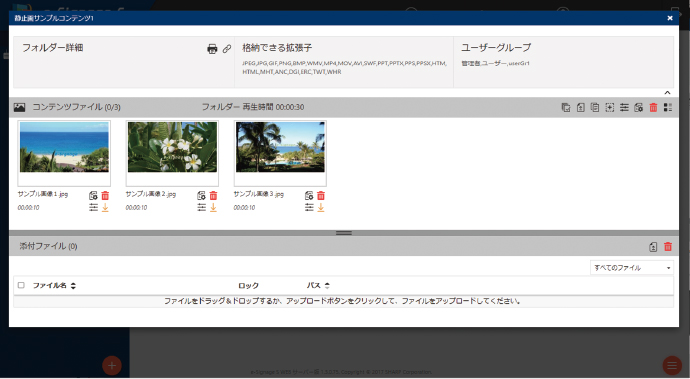This screenshot has width=690, height=379.
Task: Click the ユーザーグループ heading
Action: (x=496, y=48)
